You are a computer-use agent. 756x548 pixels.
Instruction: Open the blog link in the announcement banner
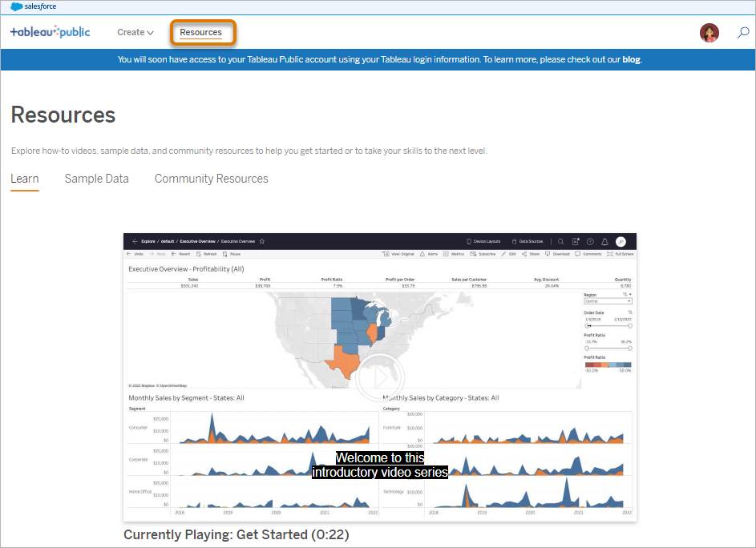[632, 59]
